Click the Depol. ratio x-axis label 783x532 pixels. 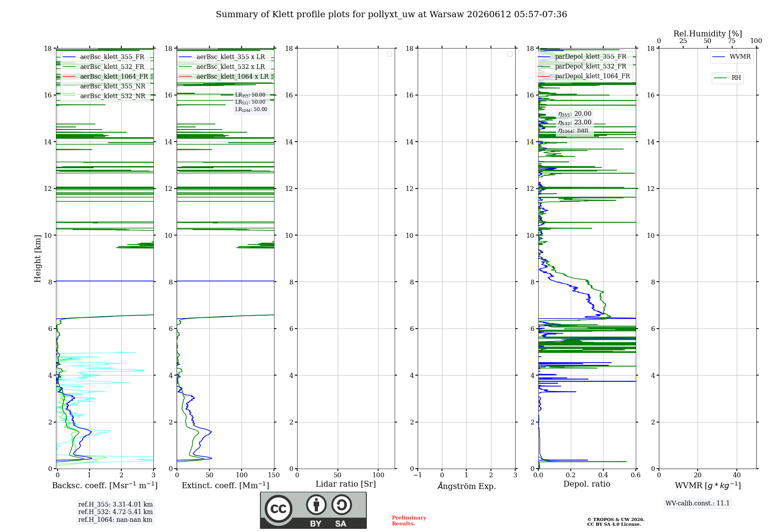[x=587, y=484]
